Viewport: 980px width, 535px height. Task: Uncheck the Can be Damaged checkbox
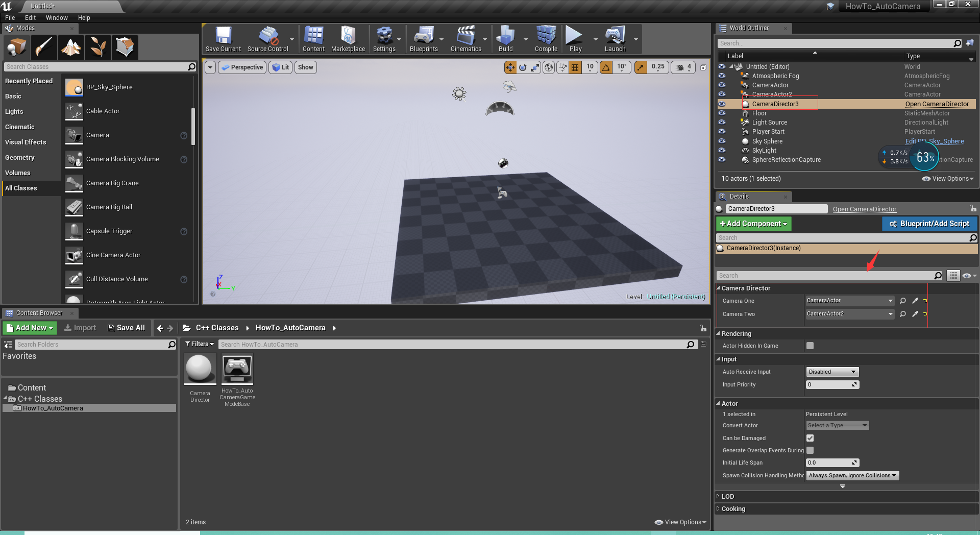pos(810,437)
